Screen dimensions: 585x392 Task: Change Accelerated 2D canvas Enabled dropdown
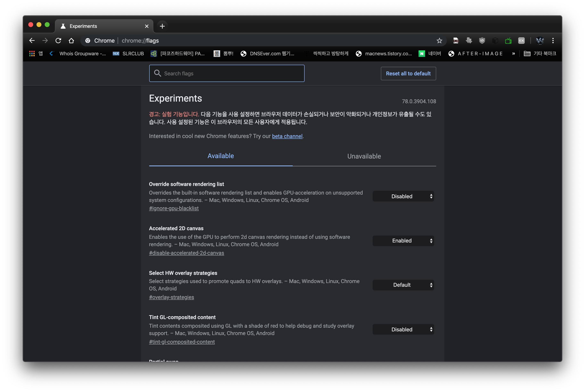(403, 241)
